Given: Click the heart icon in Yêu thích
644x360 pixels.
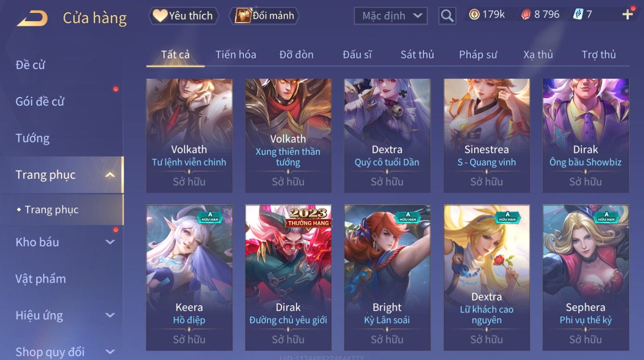Looking at the screenshot, I should tap(160, 16).
